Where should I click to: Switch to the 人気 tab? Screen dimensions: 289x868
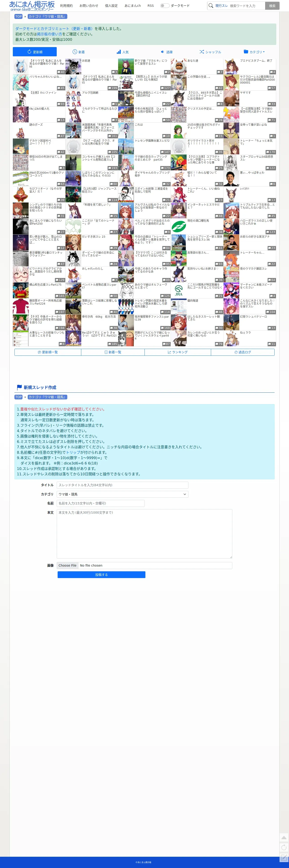pyautogui.click(x=123, y=52)
